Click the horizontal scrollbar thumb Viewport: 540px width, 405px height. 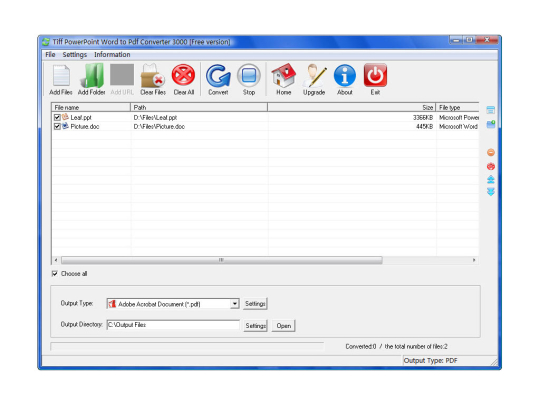221,260
